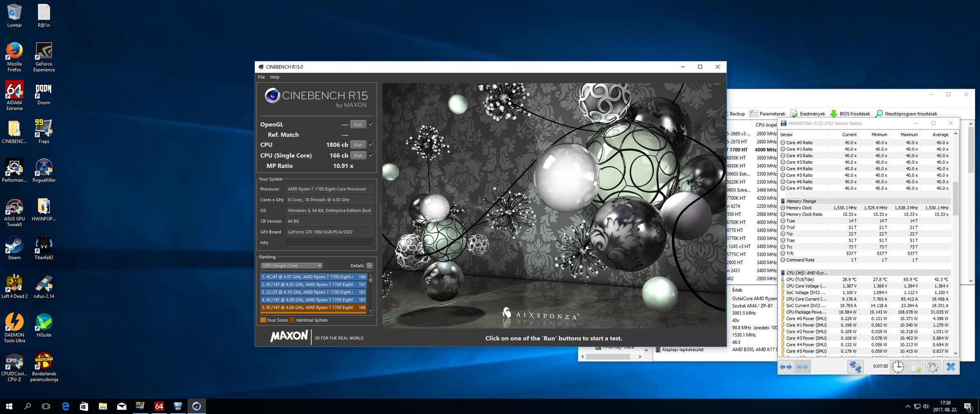Expand ranking Details with the arrow button
980x414 pixels.
(x=370, y=265)
